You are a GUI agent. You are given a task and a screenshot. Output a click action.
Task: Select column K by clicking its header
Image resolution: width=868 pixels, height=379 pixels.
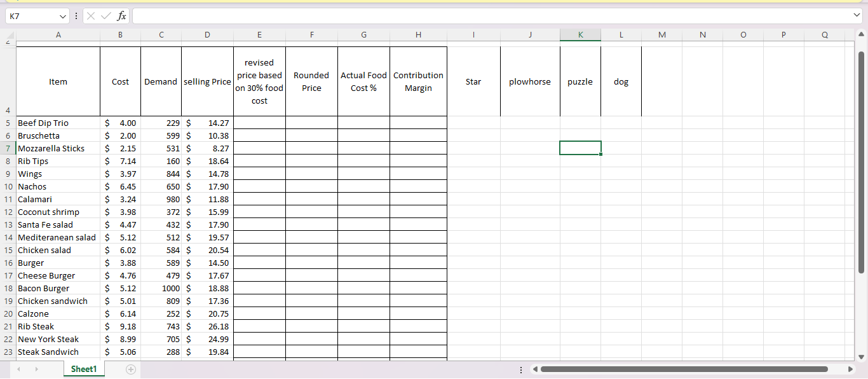[580, 35]
